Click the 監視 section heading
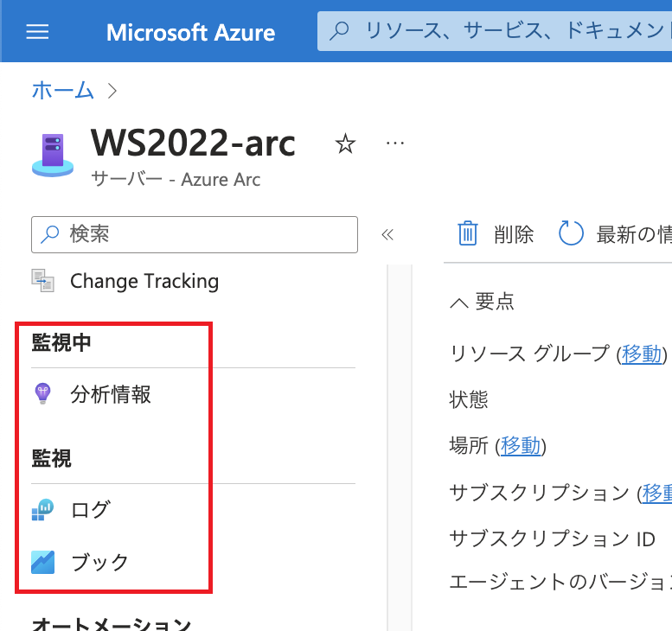The width and height of the screenshot is (672, 631). pyautogui.click(x=51, y=458)
